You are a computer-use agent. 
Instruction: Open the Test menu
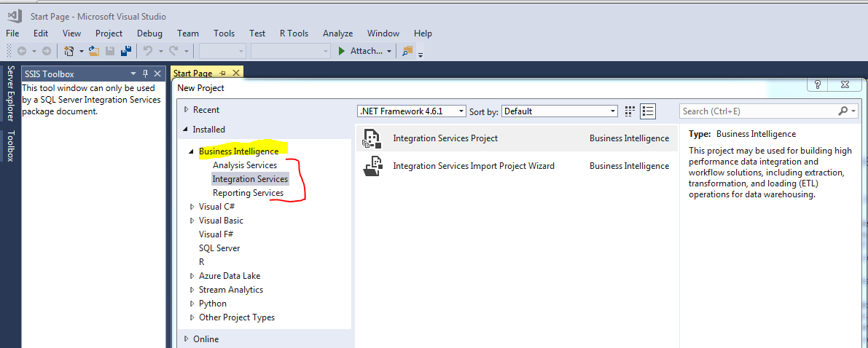[257, 33]
